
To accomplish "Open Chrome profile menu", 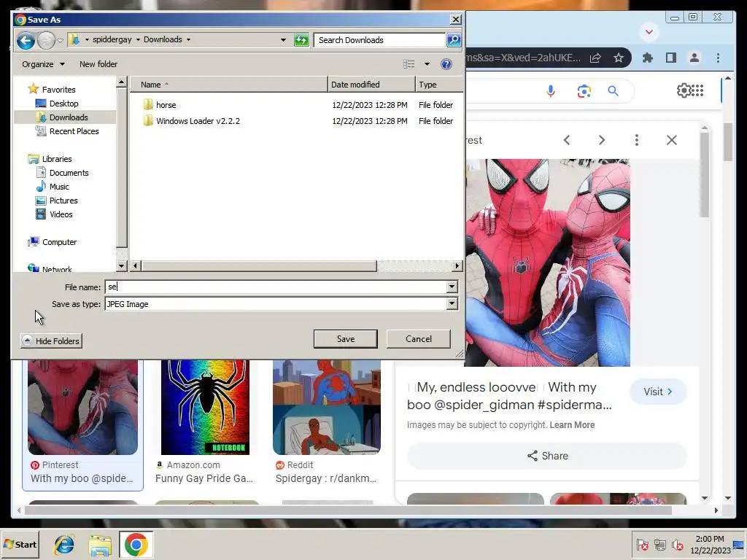I will pyautogui.click(x=694, y=58).
